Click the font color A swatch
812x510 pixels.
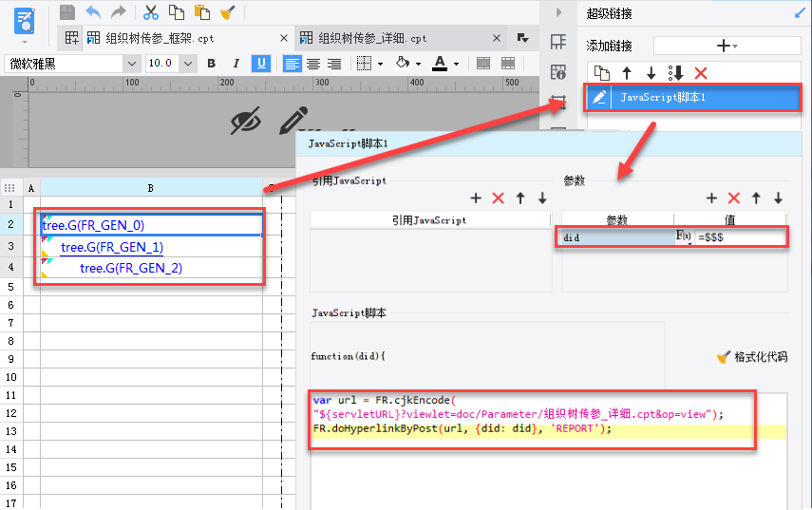(x=440, y=64)
